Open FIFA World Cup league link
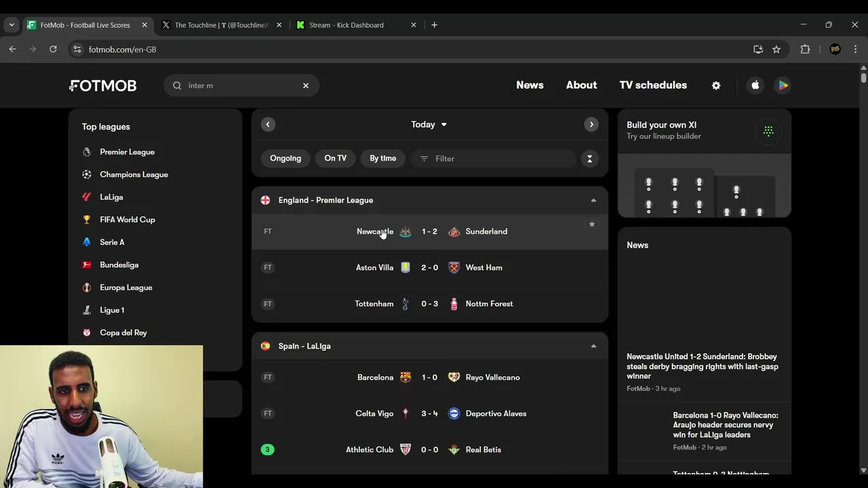The image size is (868, 488). click(127, 220)
